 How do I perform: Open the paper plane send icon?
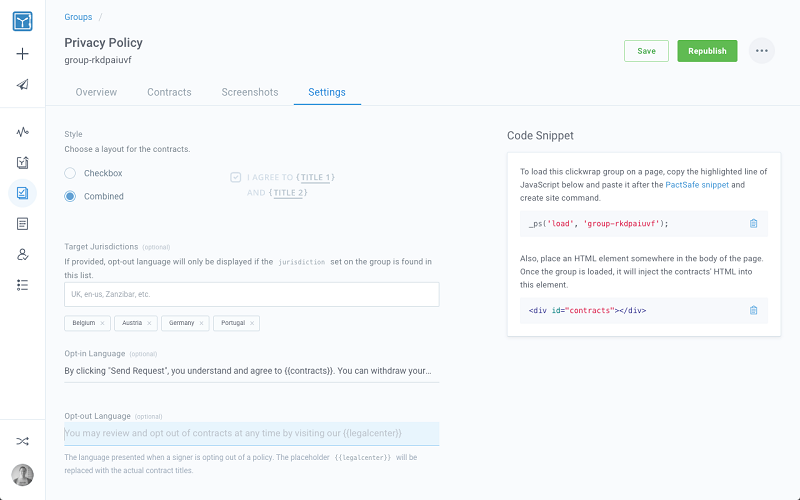[x=22, y=84]
